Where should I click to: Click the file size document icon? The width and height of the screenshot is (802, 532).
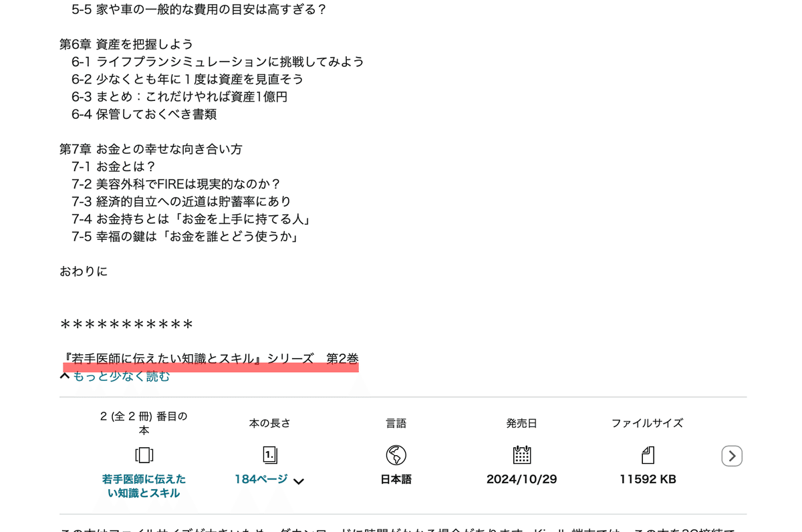(648, 455)
